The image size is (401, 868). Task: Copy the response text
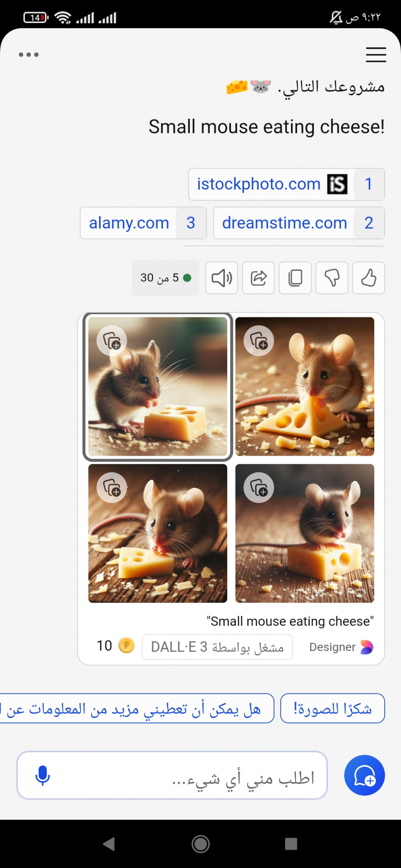[x=295, y=278]
